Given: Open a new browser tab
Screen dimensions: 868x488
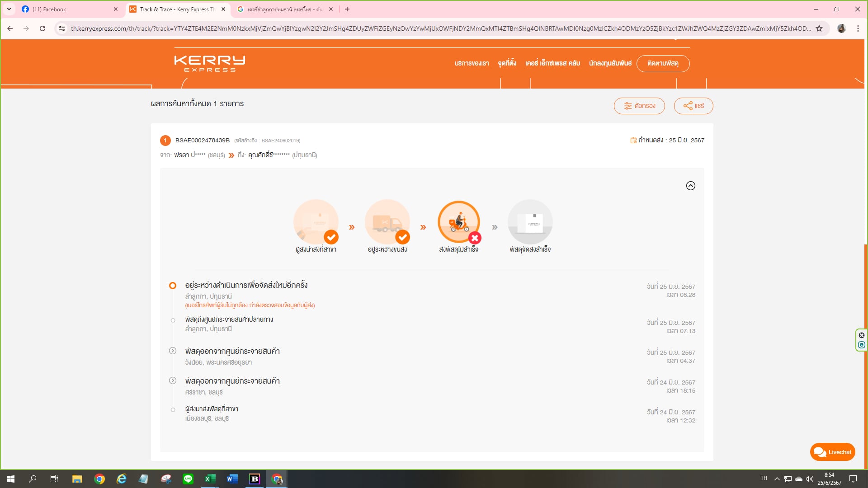Looking at the screenshot, I should coord(347,9).
